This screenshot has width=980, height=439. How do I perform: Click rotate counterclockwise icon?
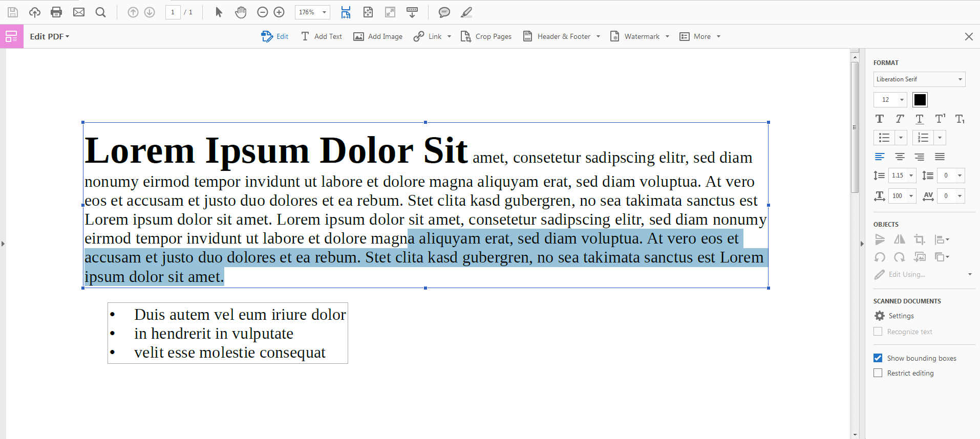(880, 257)
